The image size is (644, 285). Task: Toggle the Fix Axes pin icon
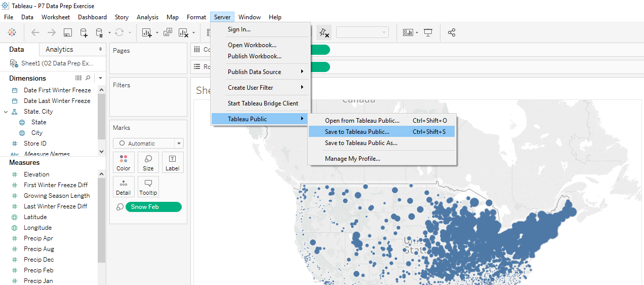pos(324,32)
